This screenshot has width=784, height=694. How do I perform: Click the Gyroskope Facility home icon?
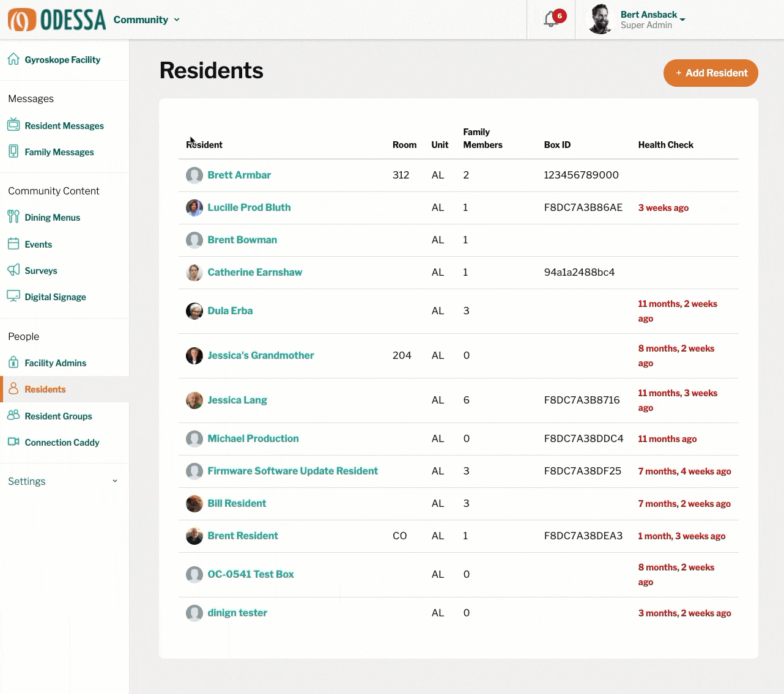[13, 59]
